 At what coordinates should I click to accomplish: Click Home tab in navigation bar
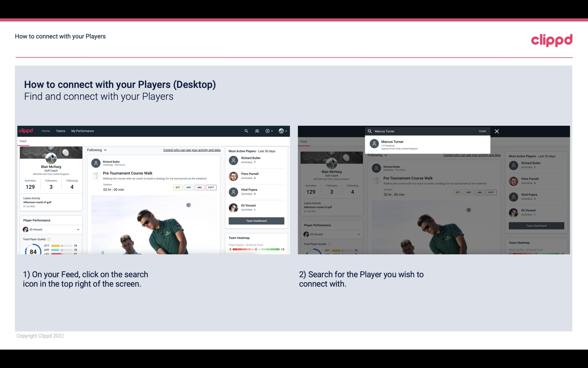[46, 131]
